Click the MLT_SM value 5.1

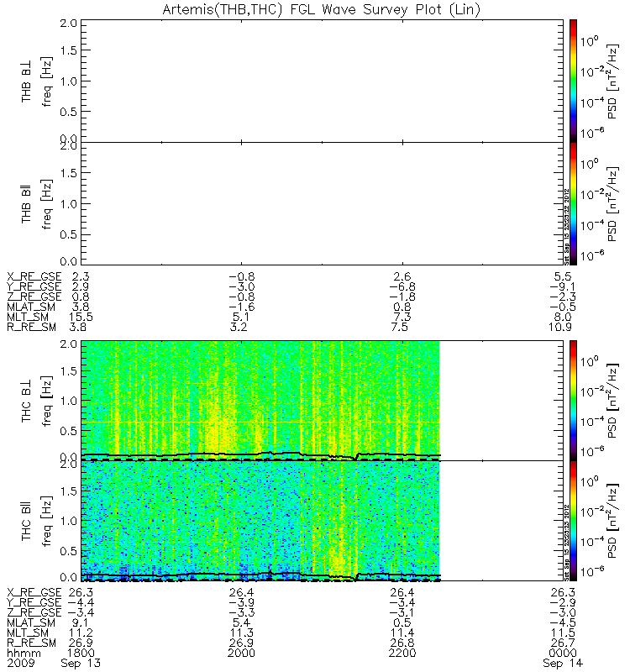242,317
